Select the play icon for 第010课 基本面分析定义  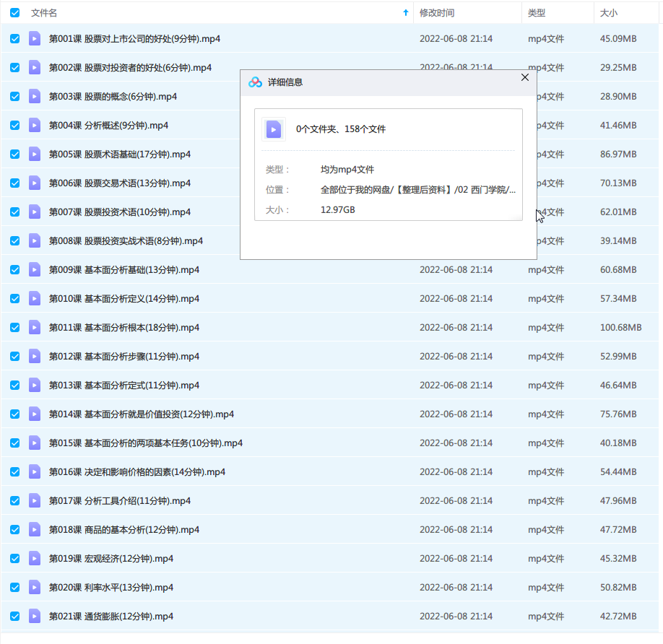tap(35, 298)
